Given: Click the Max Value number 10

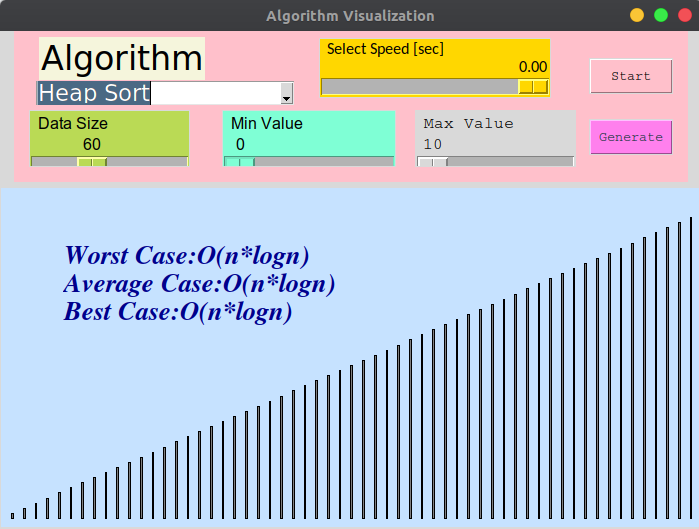Looking at the screenshot, I should [432, 144].
